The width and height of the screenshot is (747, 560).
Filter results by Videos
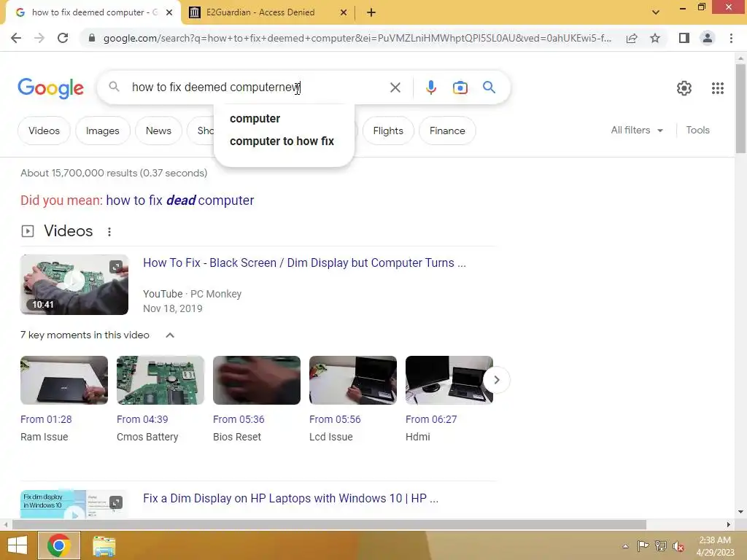(x=44, y=131)
